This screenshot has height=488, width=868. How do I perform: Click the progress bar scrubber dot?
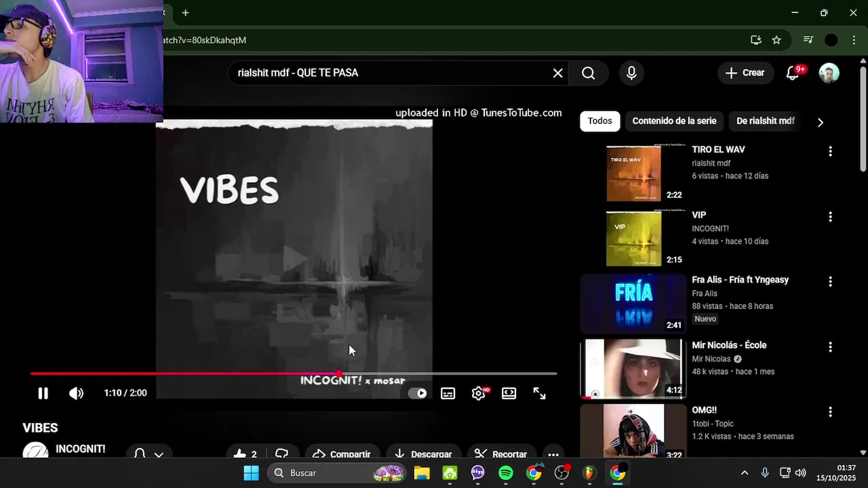tap(339, 373)
